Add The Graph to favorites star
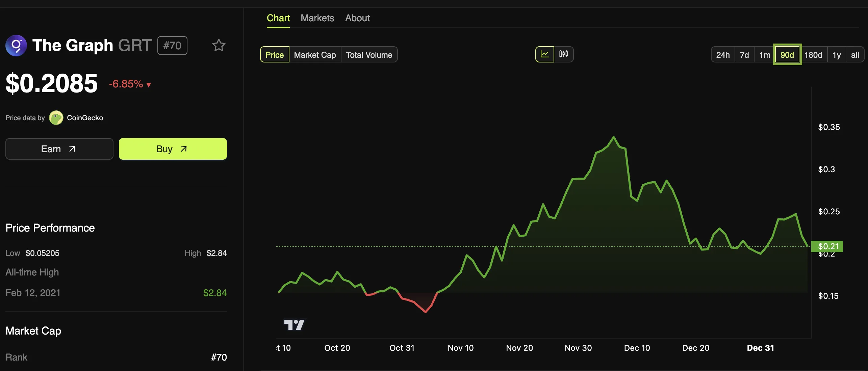Screen dimensions: 868x371 point(219,45)
